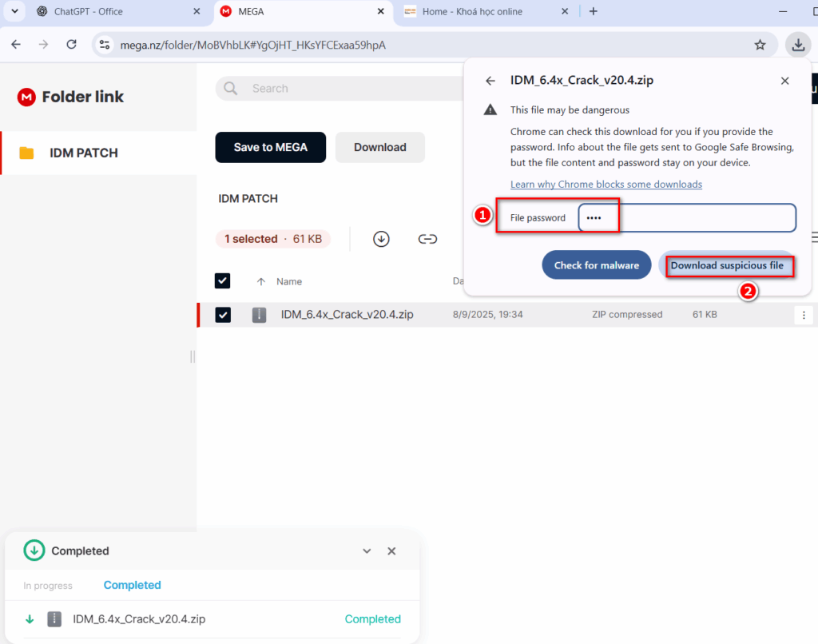This screenshot has height=644, width=818.
Task: Close the ChatGPT - Office tab
Action: [197, 11]
